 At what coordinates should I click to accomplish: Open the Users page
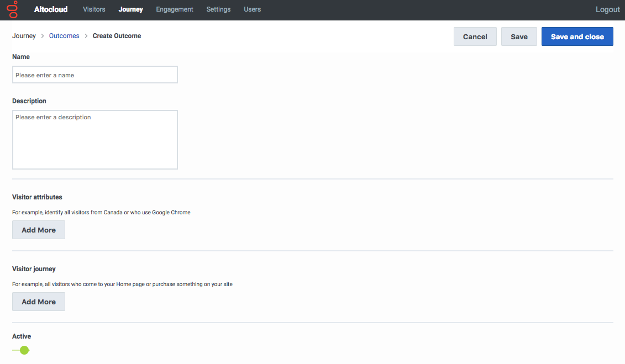point(253,9)
